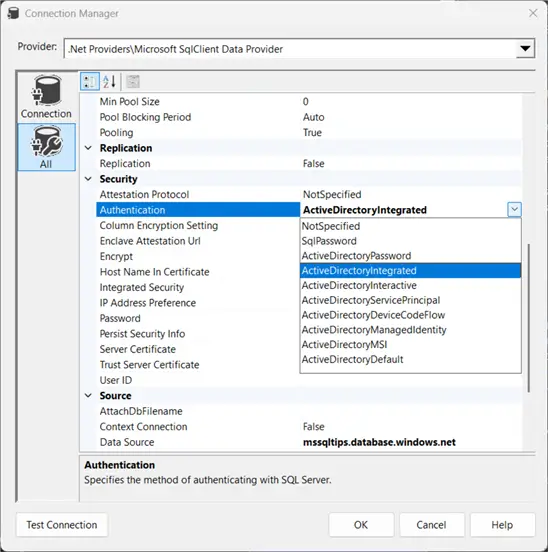Viewport: 548px width, 552px height.
Task: Click the Property Pages toolbar icon
Action: click(x=133, y=82)
